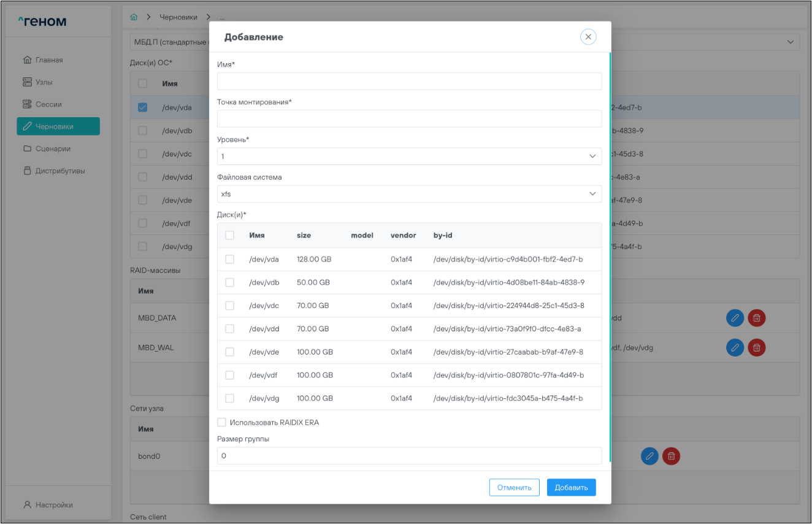Image resolution: width=812 pixels, height=524 pixels.
Task: Toggle select-all checkbox in disks table header
Action: click(229, 235)
